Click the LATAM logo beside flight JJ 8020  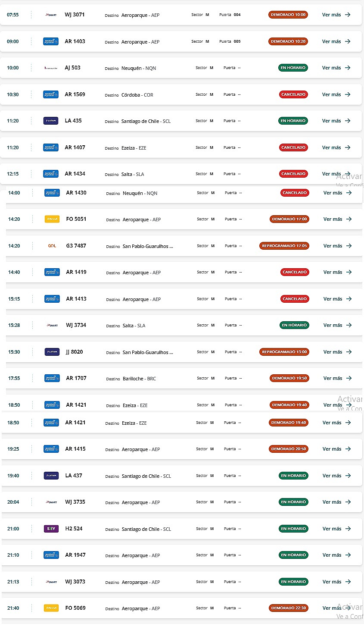[52, 352]
